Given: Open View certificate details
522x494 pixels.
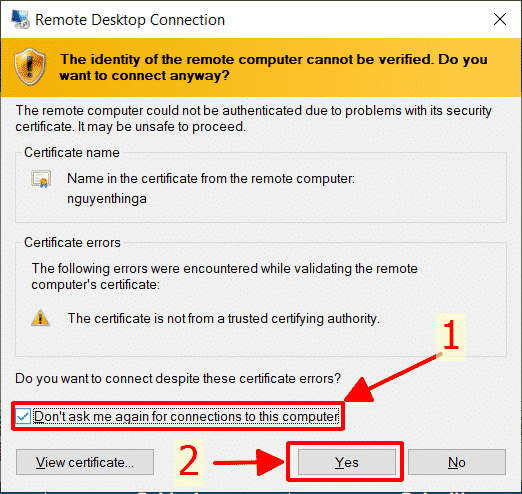Looking at the screenshot, I should [85, 462].
